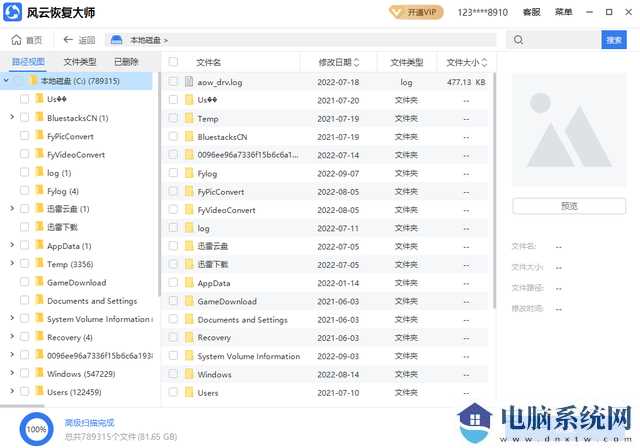The width and height of the screenshot is (640, 448).
Task: Expand the Recovery (4) tree node
Action: pos(12,336)
